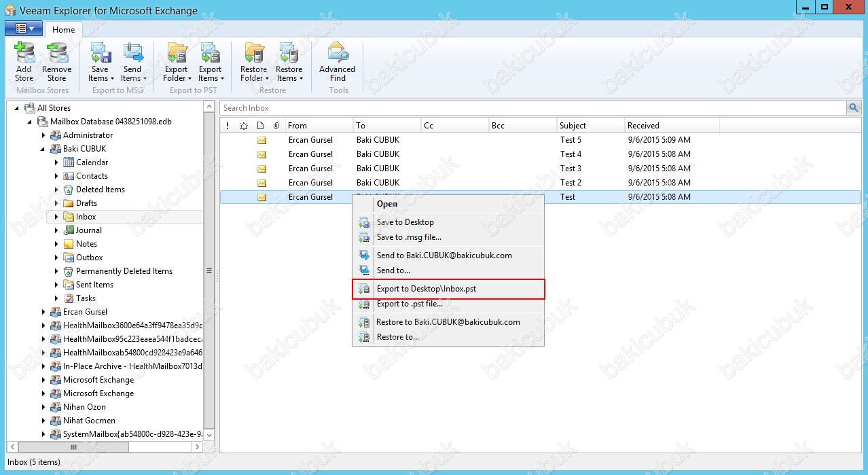Launch the Advanced Find tool
This screenshot has width=868, height=475.
(338, 62)
